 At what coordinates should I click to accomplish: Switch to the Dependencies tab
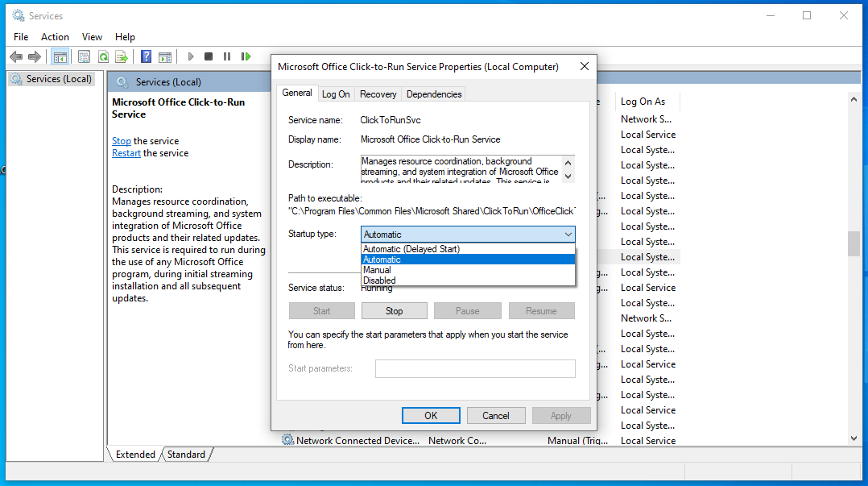(x=434, y=94)
